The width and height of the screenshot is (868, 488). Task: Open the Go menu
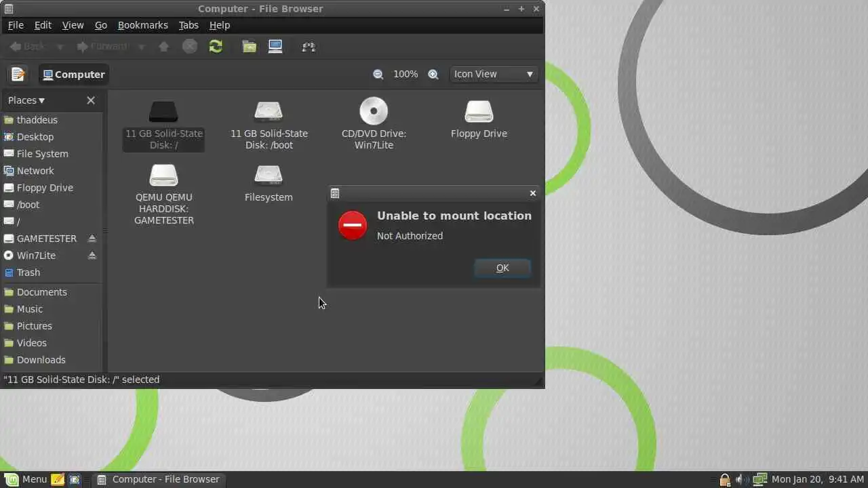pyautogui.click(x=100, y=25)
